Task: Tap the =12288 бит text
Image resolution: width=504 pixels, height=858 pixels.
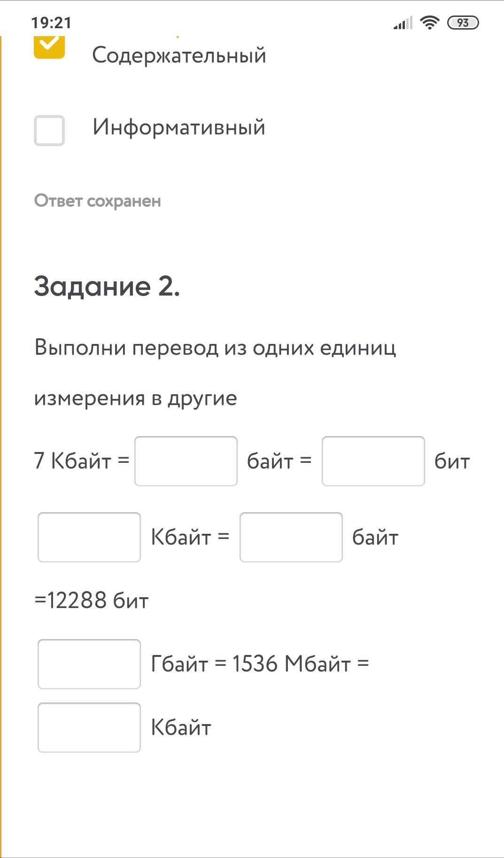Action: (x=92, y=601)
